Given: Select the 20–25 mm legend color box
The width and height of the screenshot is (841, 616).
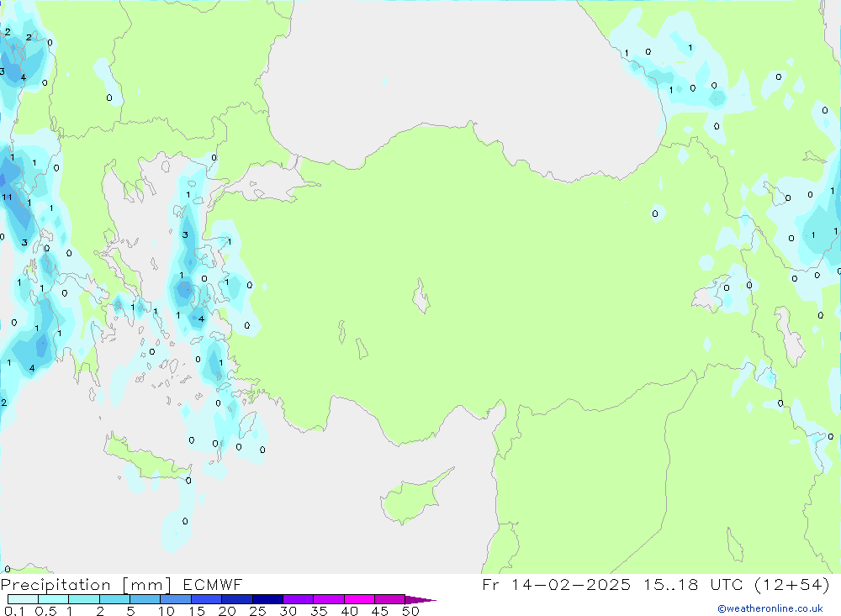Looking at the screenshot, I should pos(237,599).
